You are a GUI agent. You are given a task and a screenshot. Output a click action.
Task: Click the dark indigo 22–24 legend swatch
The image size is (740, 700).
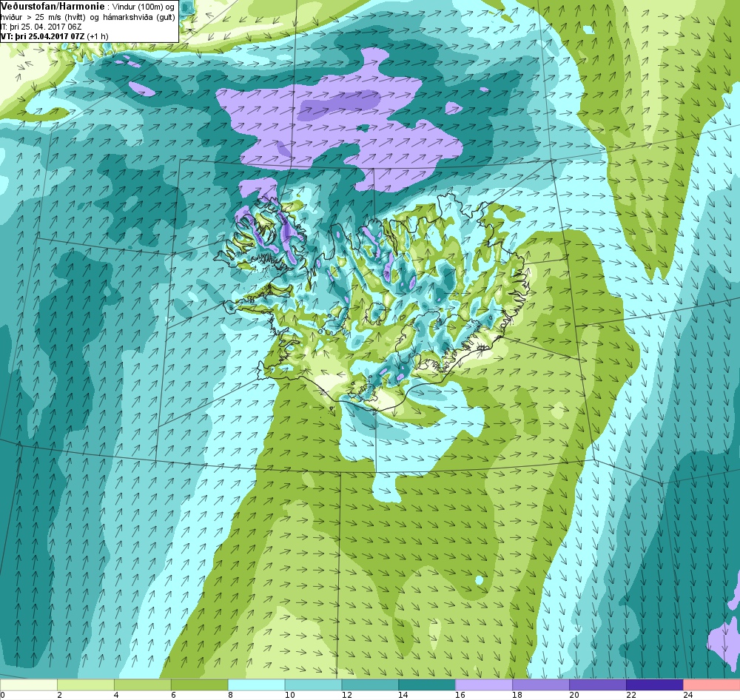pos(655,684)
